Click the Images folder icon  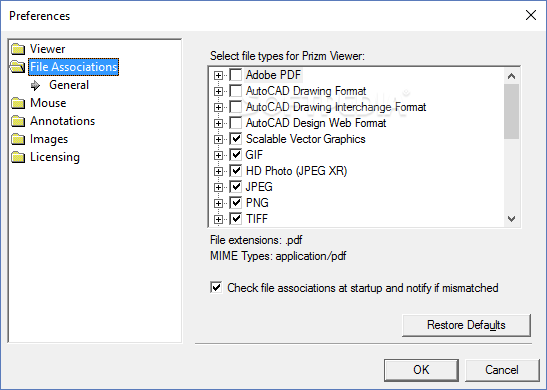pos(18,139)
